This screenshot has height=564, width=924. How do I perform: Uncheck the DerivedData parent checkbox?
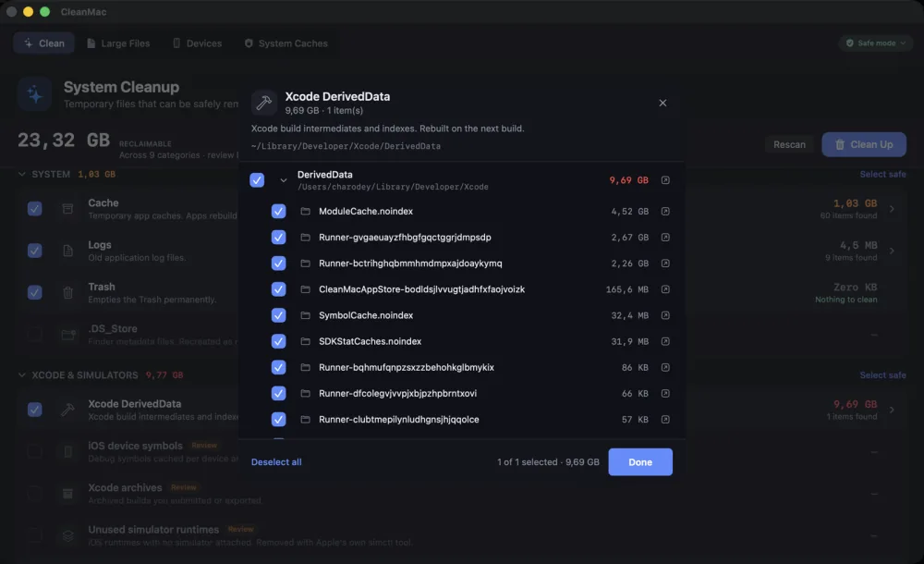(x=257, y=180)
